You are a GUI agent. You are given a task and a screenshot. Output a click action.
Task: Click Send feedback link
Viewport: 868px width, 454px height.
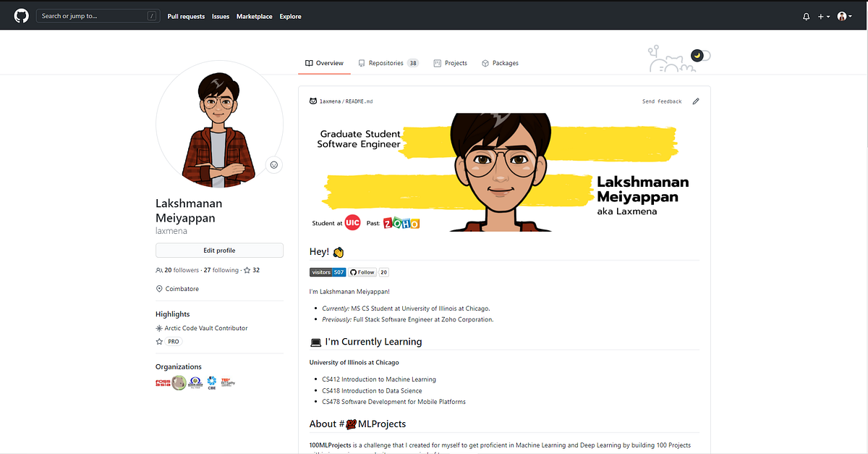pyautogui.click(x=662, y=101)
